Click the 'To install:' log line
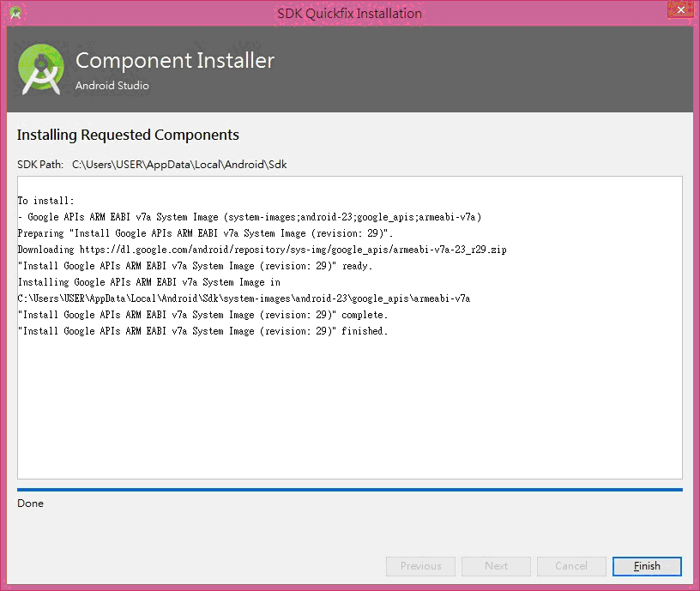Screen dimensions: 700x591 click(45, 201)
